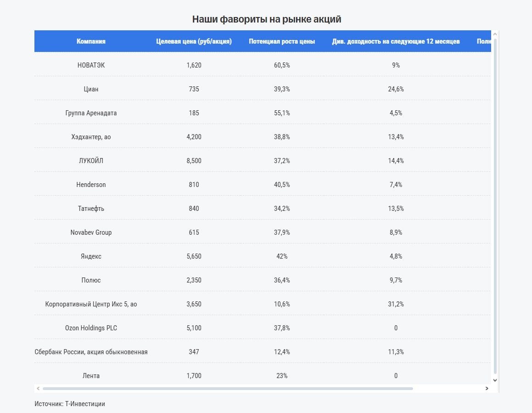Screen dimensions: 532x413
Task: Click Яндекс growth potential value 42%
Action: (x=282, y=256)
